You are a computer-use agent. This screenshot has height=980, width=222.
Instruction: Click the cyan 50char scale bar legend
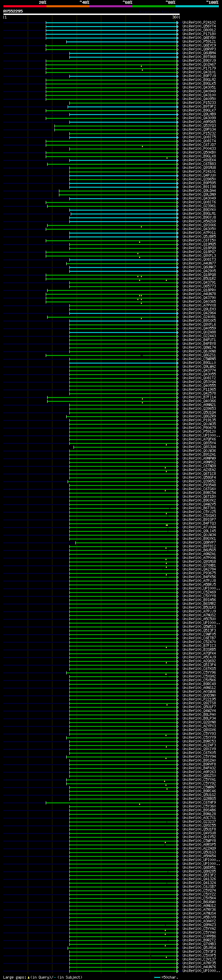coord(157,977)
